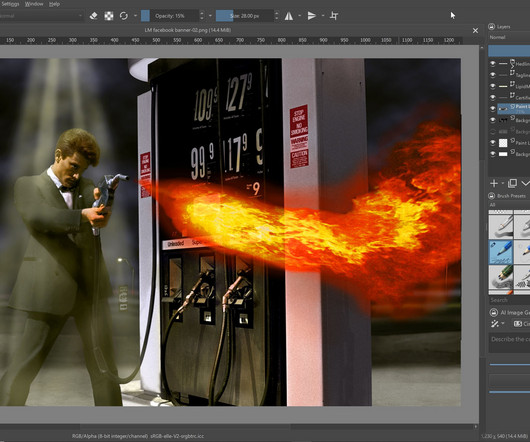Toggle visibility of third text layer
This screenshot has height=442, width=530.
click(493, 86)
